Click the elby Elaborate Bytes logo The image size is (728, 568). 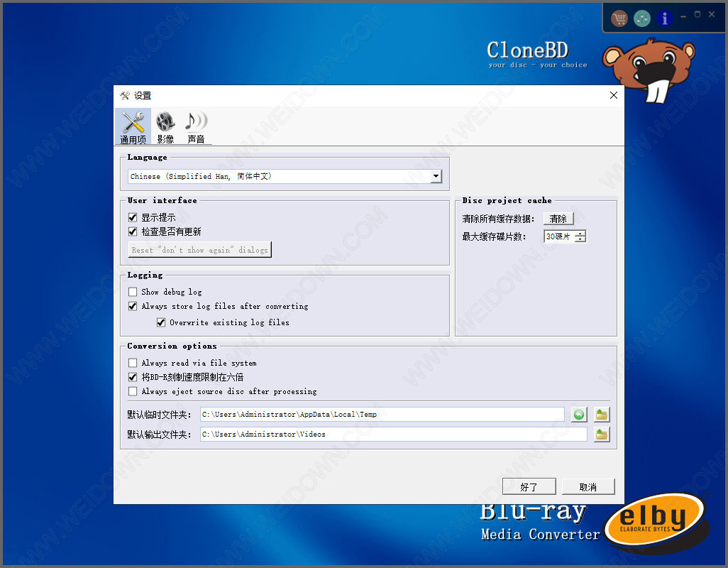pyautogui.click(x=656, y=522)
